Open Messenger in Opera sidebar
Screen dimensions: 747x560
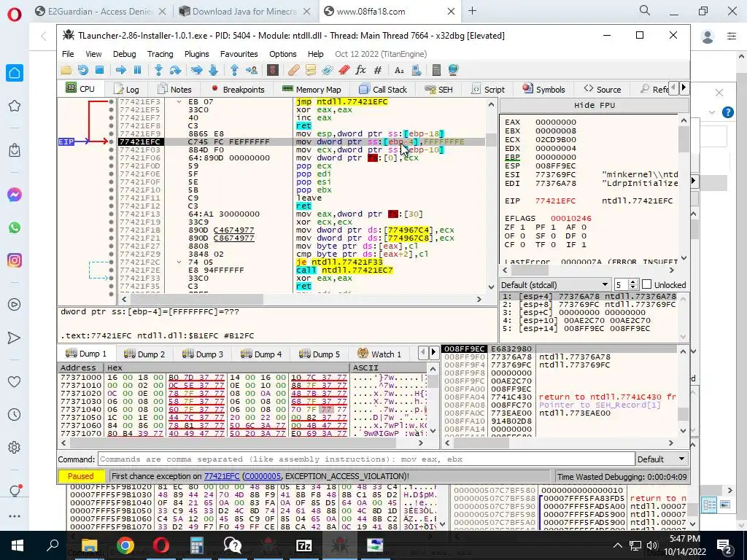15,195
